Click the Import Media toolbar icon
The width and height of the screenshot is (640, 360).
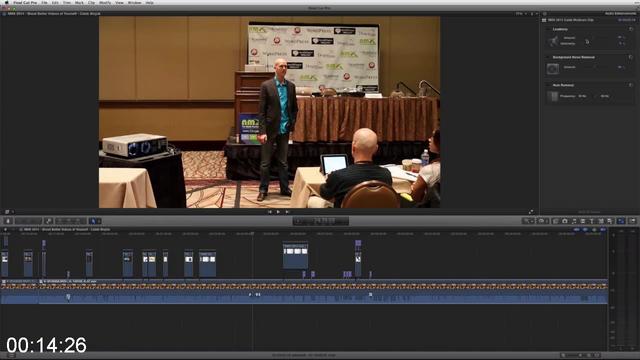tap(8, 221)
